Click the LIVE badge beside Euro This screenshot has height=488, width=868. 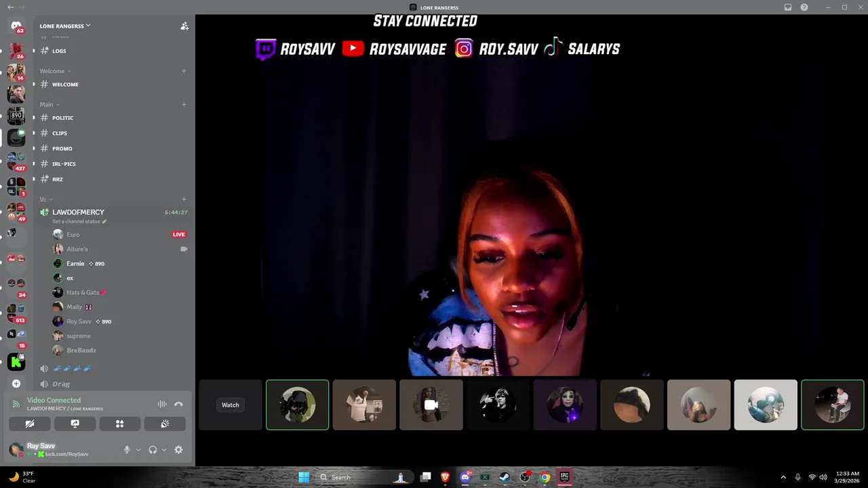point(178,235)
